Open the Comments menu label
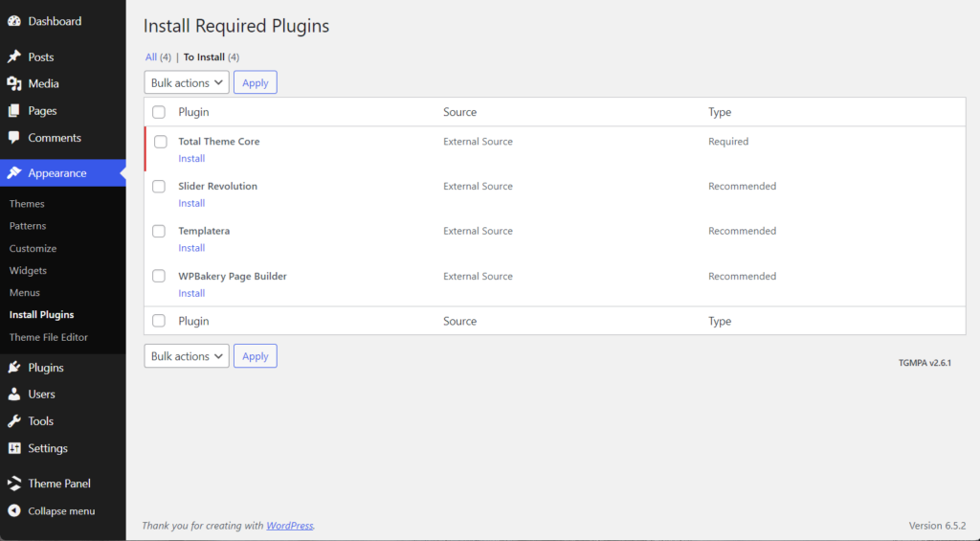The width and height of the screenshot is (980, 541). [55, 138]
